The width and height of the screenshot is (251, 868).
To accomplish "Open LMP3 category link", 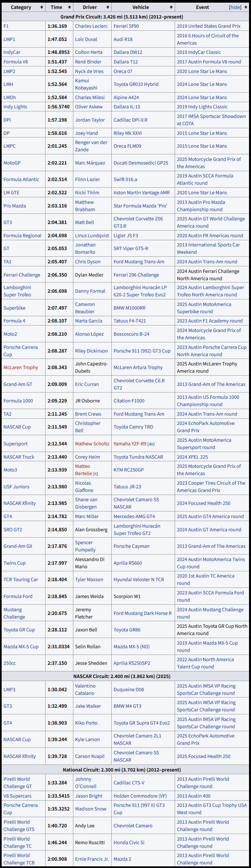I will [9, 690].
